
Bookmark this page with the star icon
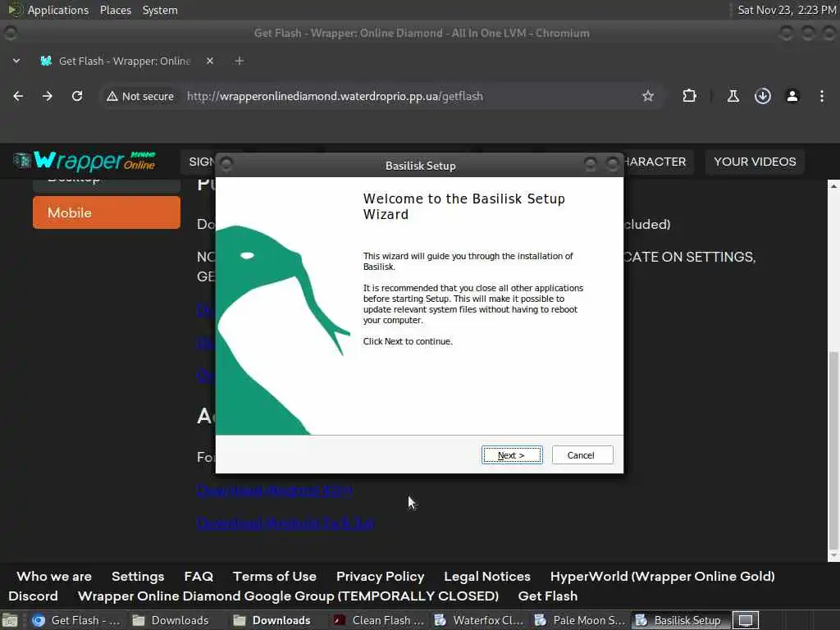click(648, 96)
